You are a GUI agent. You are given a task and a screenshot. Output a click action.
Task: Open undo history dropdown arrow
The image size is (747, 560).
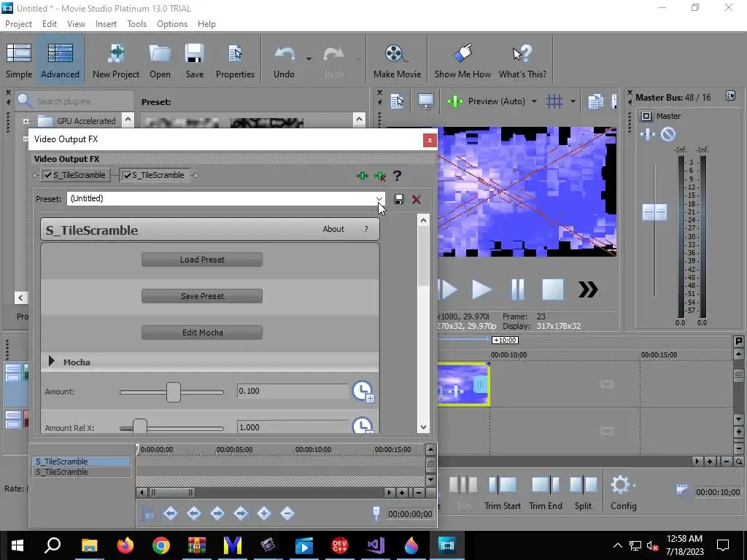click(x=309, y=59)
